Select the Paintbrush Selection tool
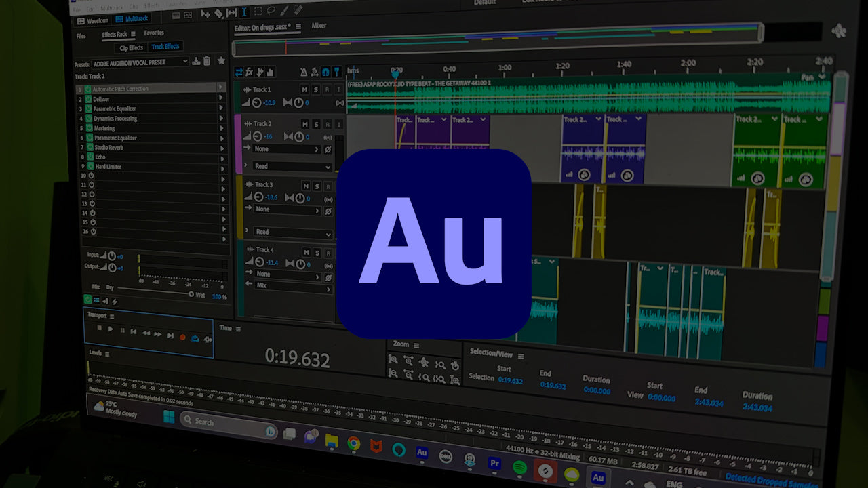The height and width of the screenshot is (488, 868). (x=284, y=10)
